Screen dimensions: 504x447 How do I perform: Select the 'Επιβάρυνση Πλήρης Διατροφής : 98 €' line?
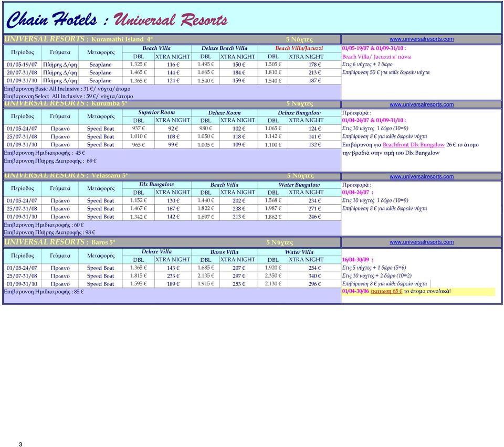pos(49,232)
